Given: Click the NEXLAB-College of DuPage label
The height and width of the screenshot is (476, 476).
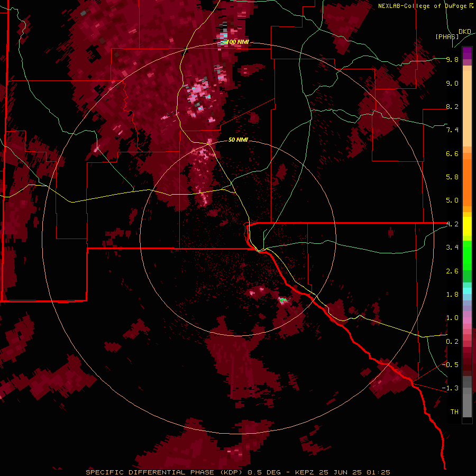Looking at the screenshot, I should pyautogui.click(x=422, y=6).
